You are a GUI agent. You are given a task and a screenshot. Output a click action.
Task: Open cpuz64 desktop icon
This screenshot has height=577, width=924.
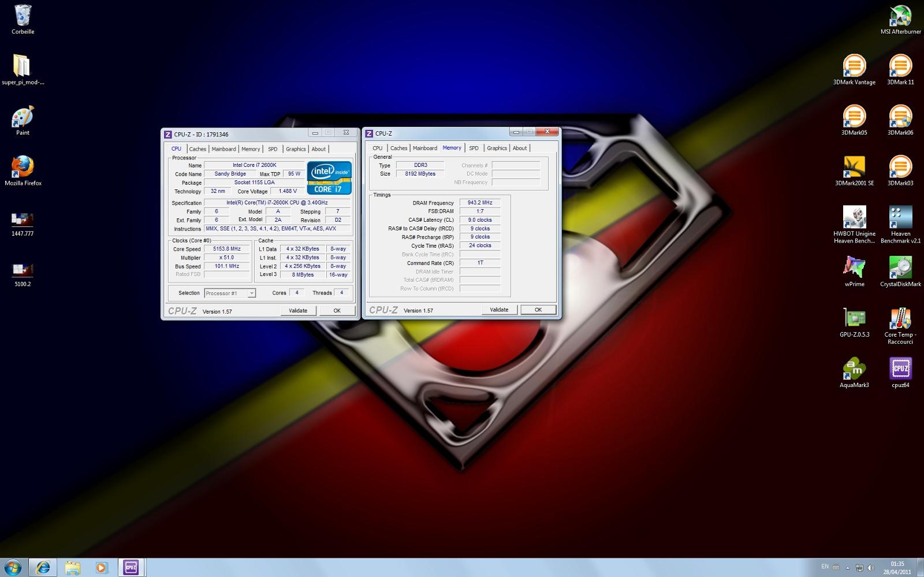point(900,373)
